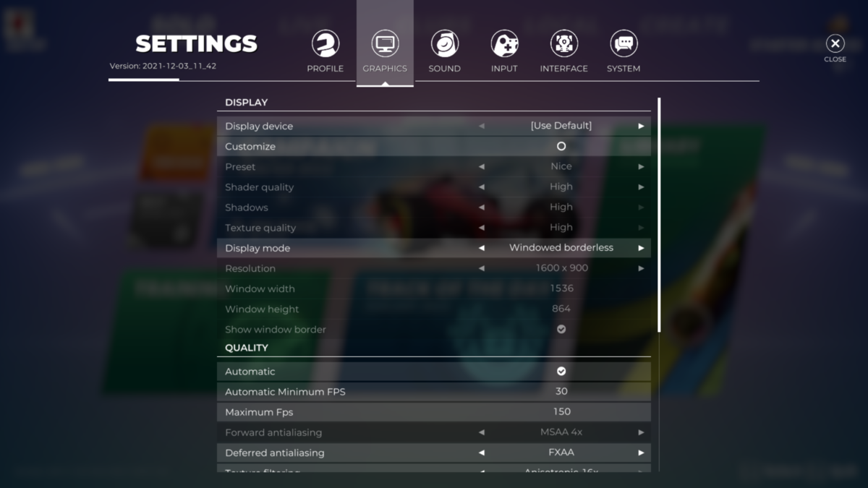
Task: Toggle the Customize radio option
Action: pyautogui.click(x=561, y=146)
